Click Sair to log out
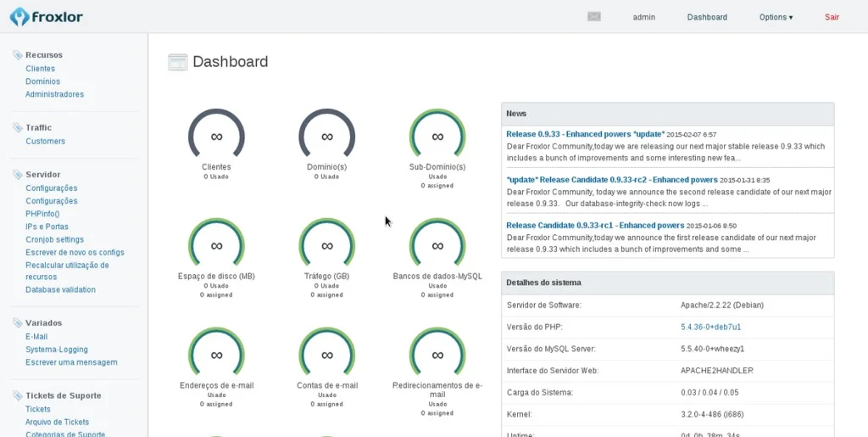 (x=832, y=17)
